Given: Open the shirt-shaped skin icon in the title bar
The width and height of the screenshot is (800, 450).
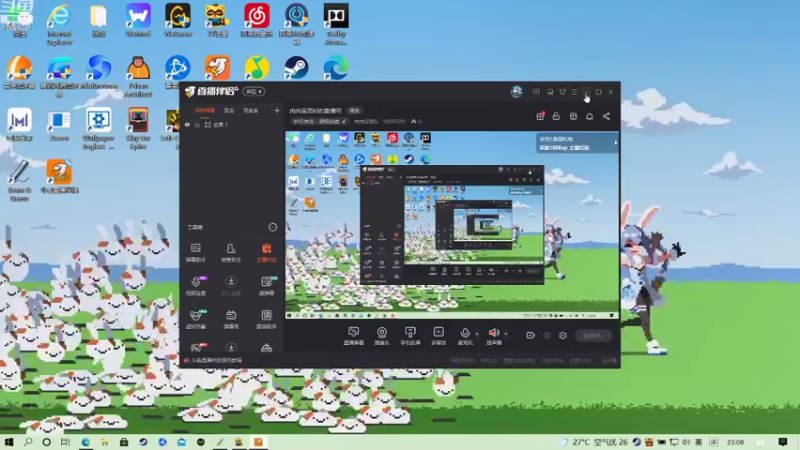Looking at the screenshot, I should (562, 92).
